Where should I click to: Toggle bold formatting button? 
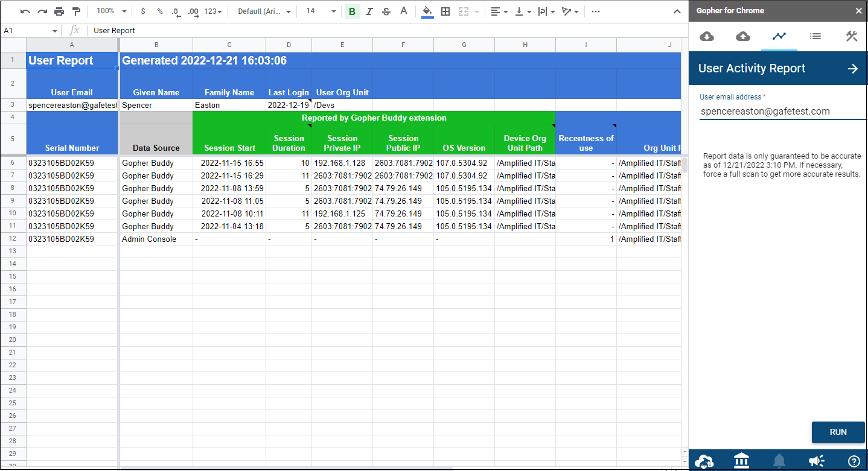coord(352,11)
